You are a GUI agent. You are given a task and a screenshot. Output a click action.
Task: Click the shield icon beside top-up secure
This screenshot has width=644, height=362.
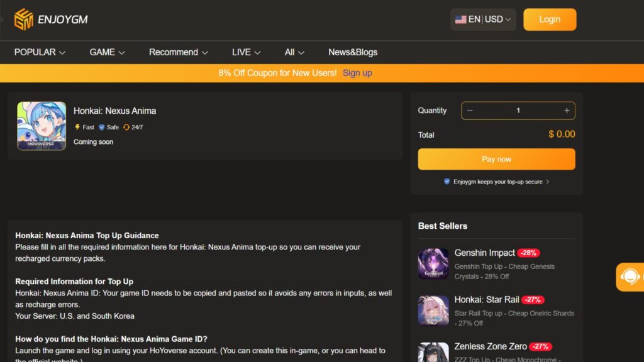click(447, 182)
